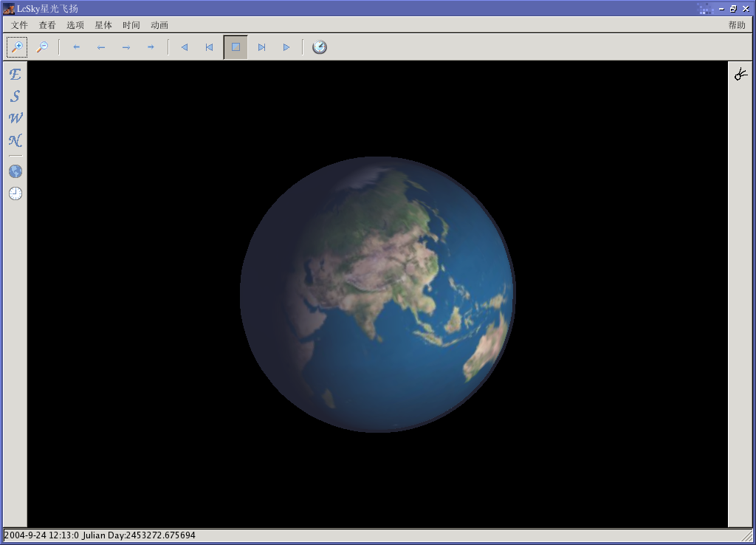
Task: Step the animation forward one frame
Action: click(x=261, y=47)
